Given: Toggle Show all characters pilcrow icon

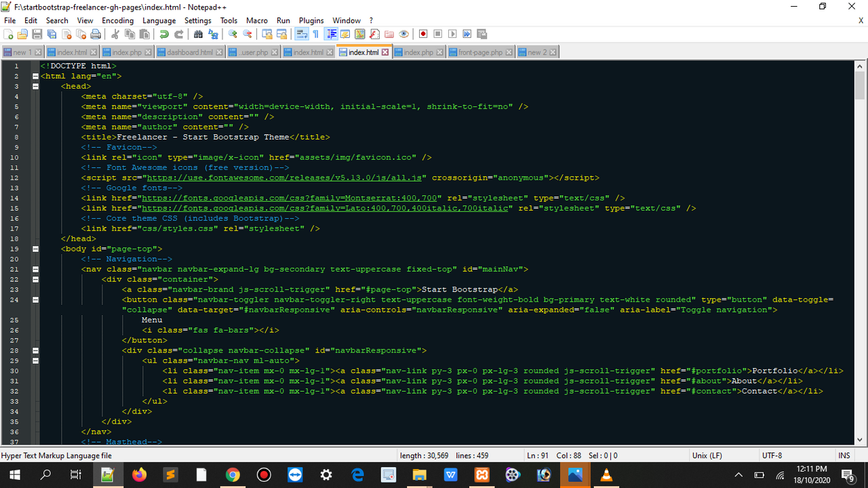Looking at the screenshot, I should click(x=315, y=34).
